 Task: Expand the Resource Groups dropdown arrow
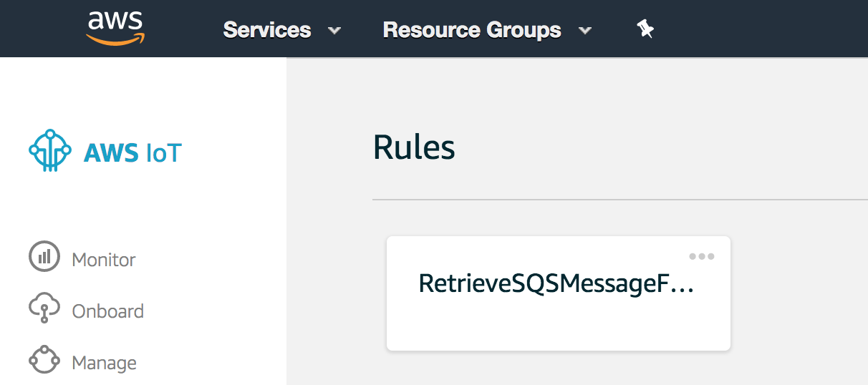584,31
